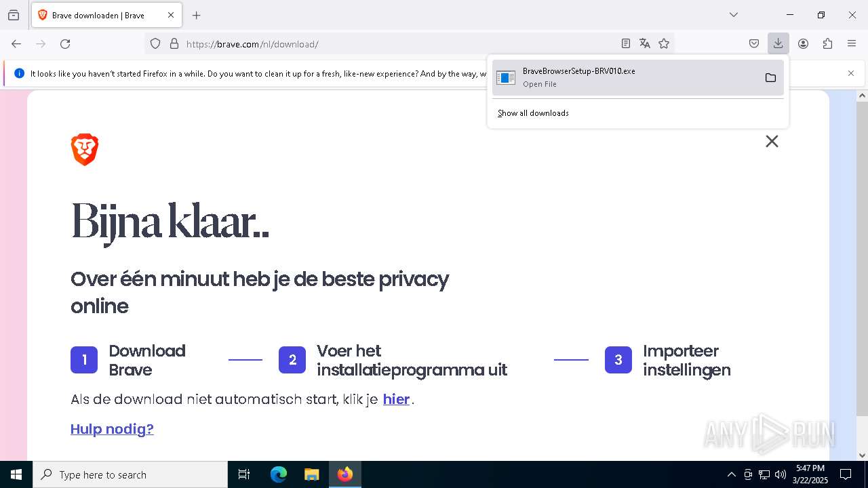
Task: Show hidden system tray icons
Action: [731, 474]
